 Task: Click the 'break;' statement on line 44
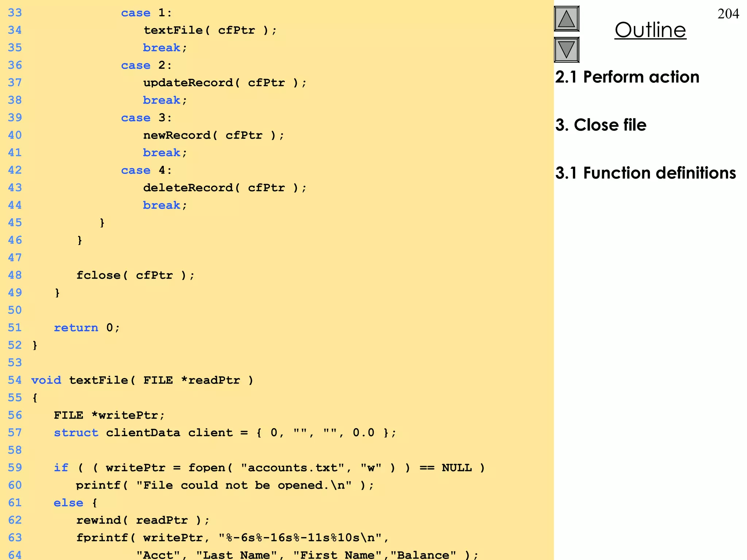[165, 205]
